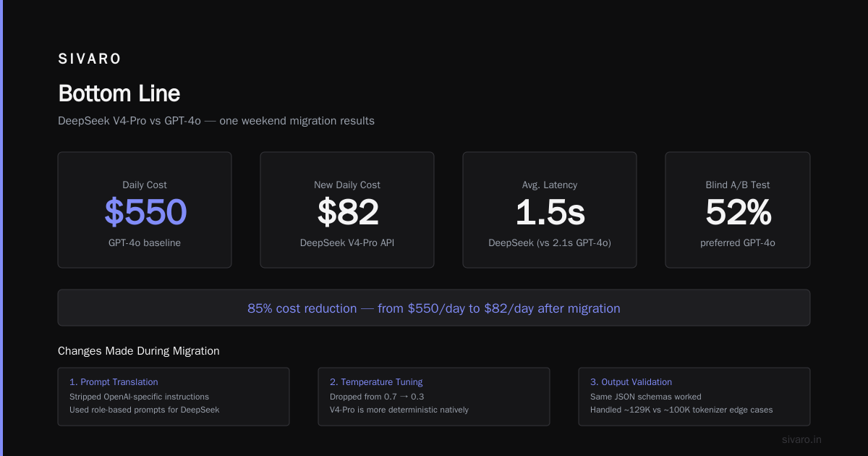Click the '3. Output Validation' title
The image size is (868, 456).
tap(631, 381)
